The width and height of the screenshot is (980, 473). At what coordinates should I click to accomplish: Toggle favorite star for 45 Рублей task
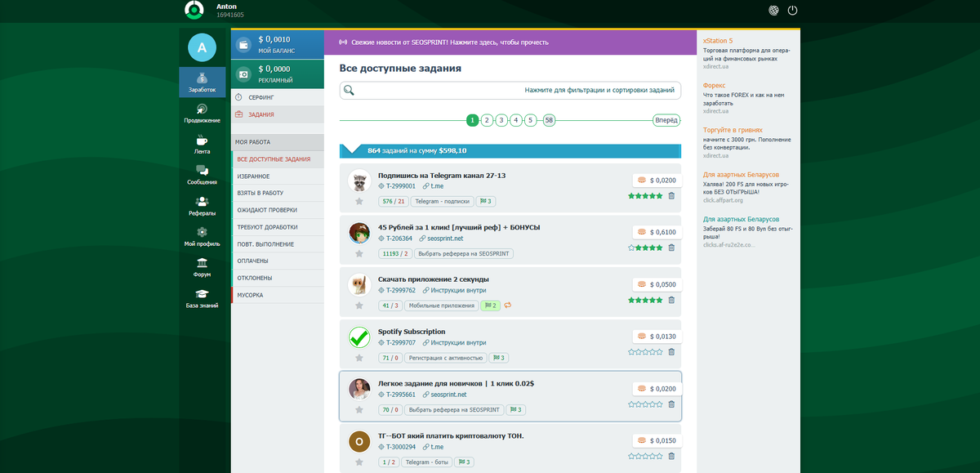click(359, 253)
